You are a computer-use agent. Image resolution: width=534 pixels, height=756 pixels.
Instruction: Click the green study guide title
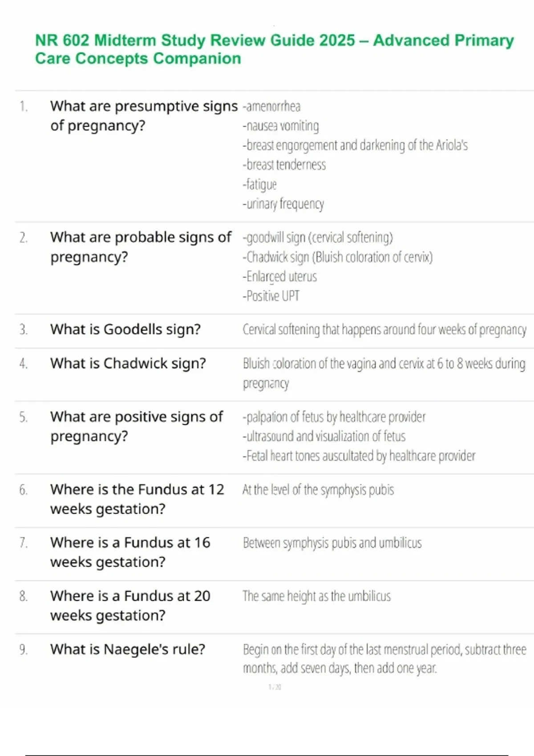coord(274,49)
